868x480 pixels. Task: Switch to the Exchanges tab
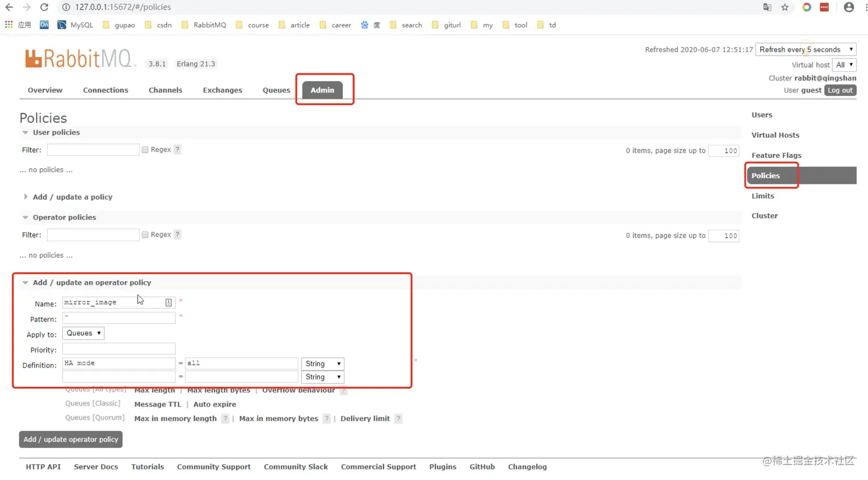[x=222, y=90]
